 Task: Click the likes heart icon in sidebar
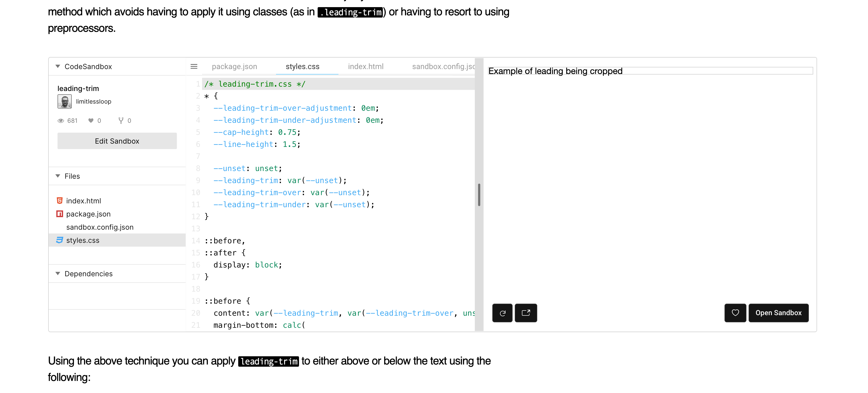91,120
